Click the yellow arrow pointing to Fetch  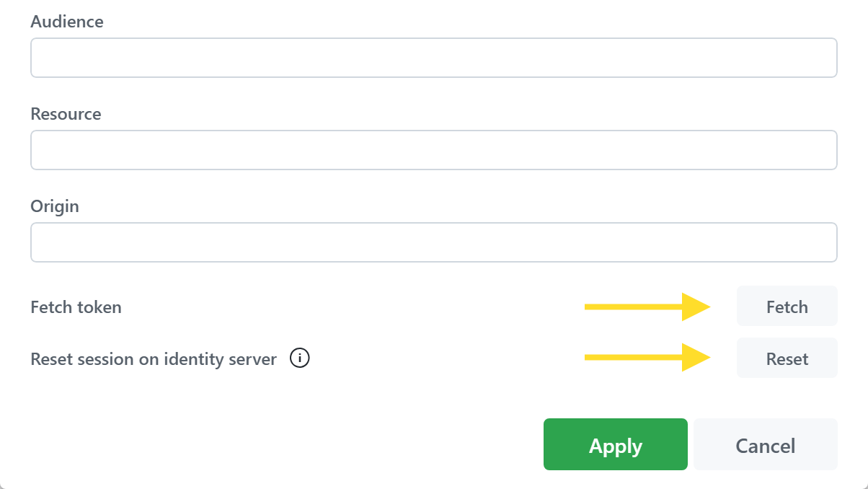[647, 307]
